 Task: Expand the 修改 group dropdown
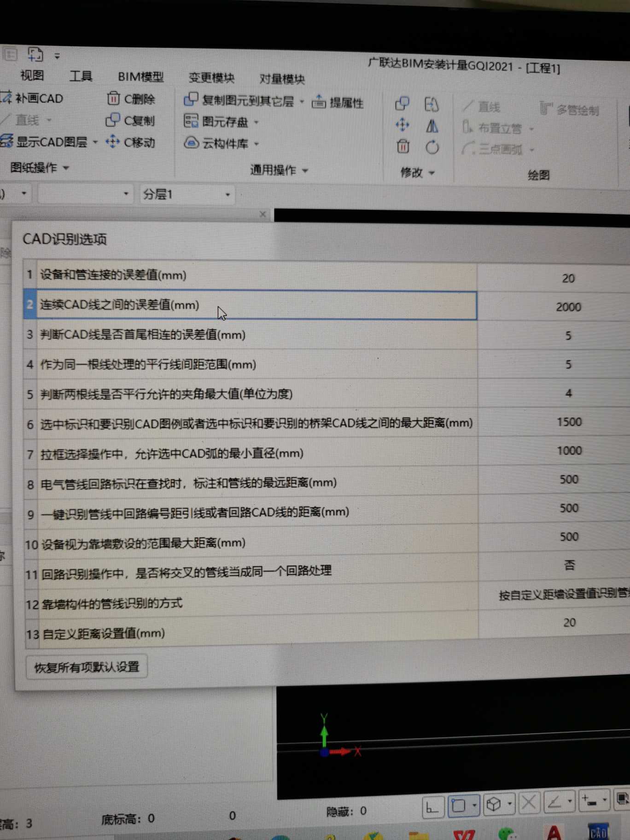432,173
